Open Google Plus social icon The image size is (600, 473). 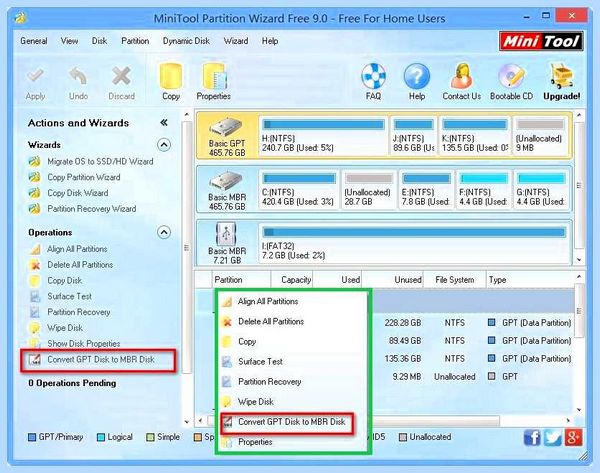573,438
